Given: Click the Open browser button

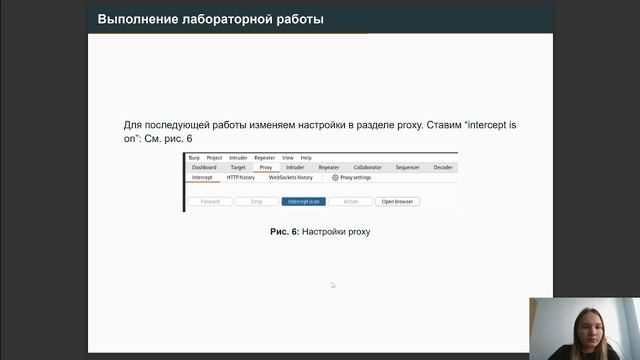Looking at the screenshot, I should (x=398, y=202).
